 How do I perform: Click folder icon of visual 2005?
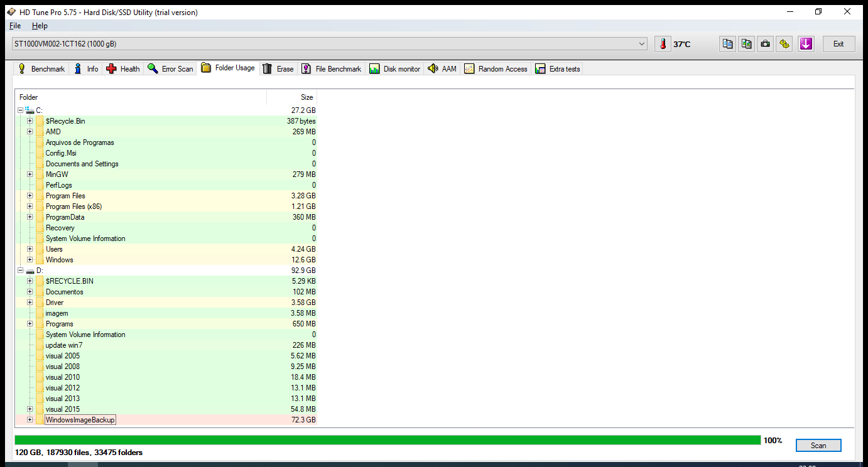(40, 356)
